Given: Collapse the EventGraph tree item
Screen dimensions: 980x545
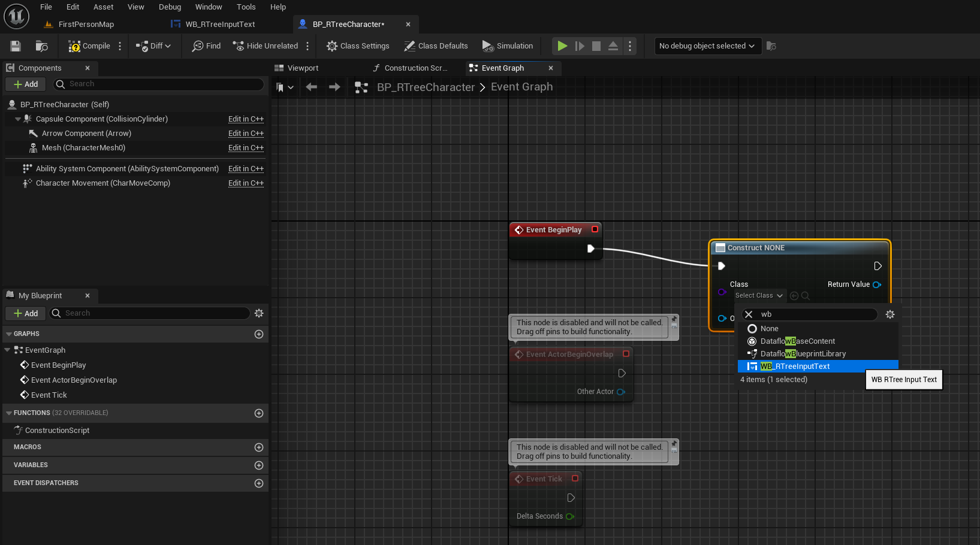Looking at the screenshot, I should (7, 350).
